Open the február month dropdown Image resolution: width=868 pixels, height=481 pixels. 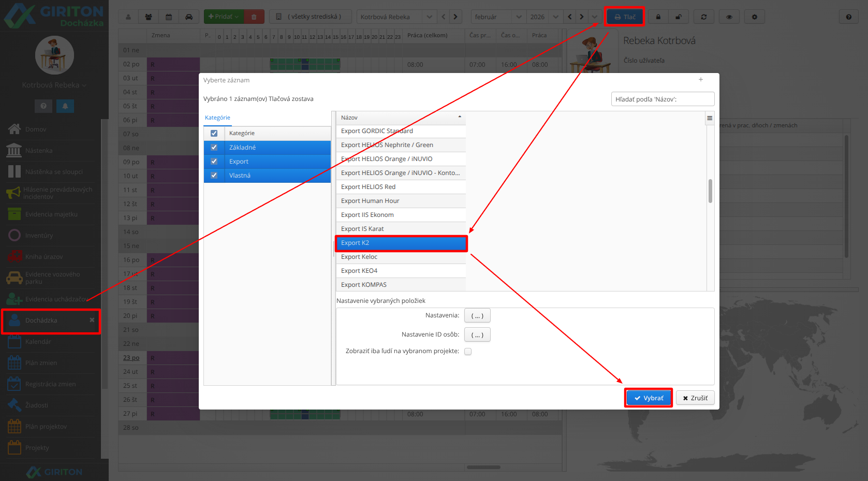(x=519, y=17)
